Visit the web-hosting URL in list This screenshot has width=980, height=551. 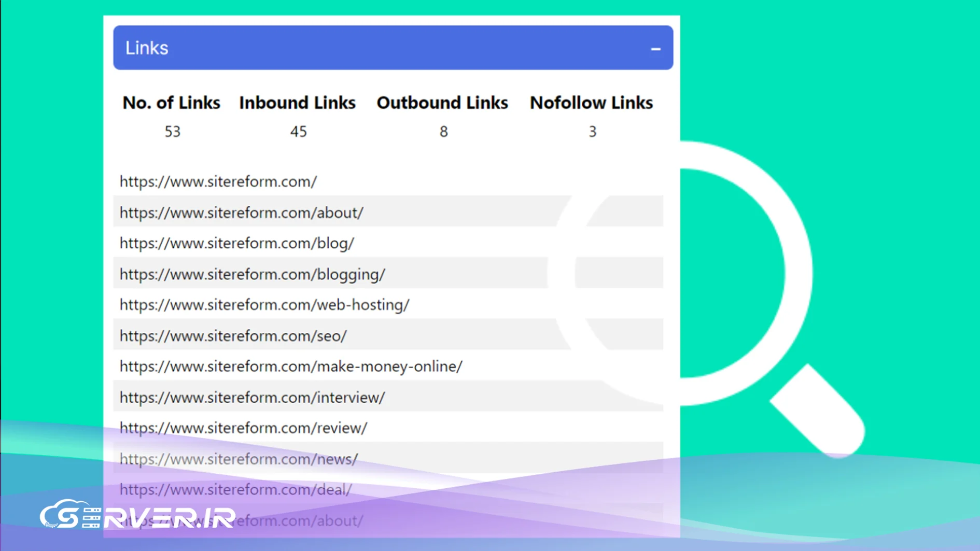tap(264, 305)
